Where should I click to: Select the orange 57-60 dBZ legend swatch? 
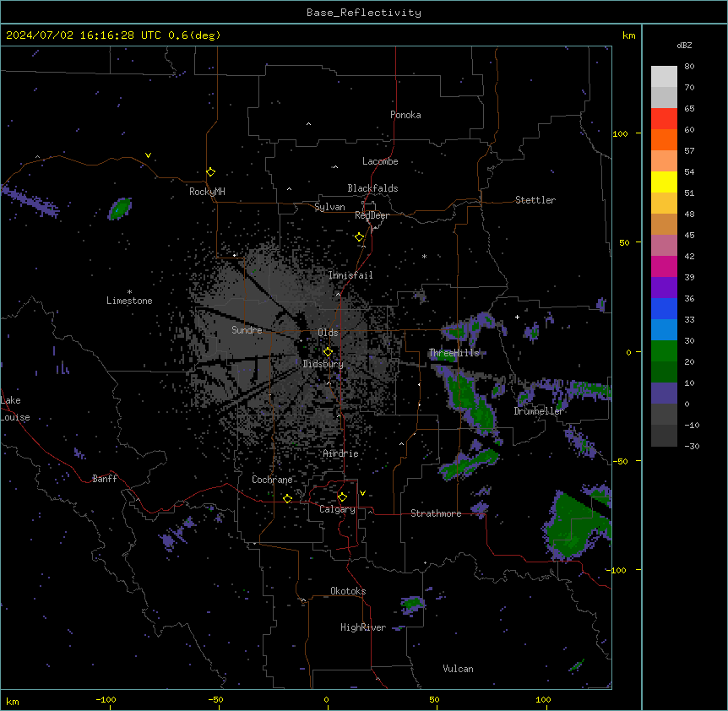click(x=664, y=139)
